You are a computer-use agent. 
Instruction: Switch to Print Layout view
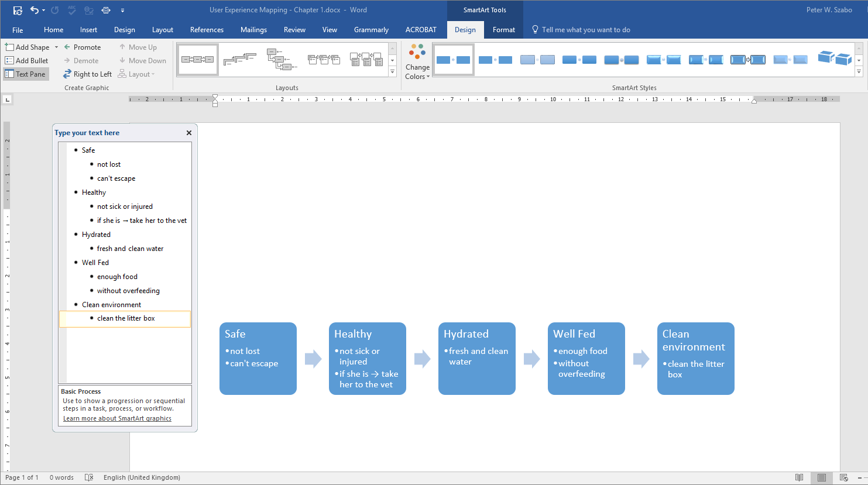point(822,477)
